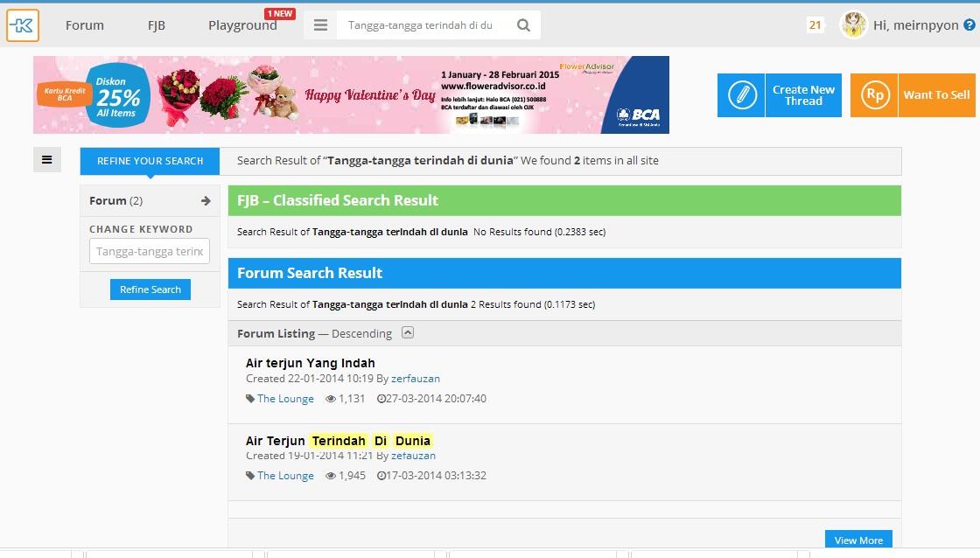Click the 1 NEW badge on Playground
The height and width of the screenshot is (558, 980).
(279, 14)
